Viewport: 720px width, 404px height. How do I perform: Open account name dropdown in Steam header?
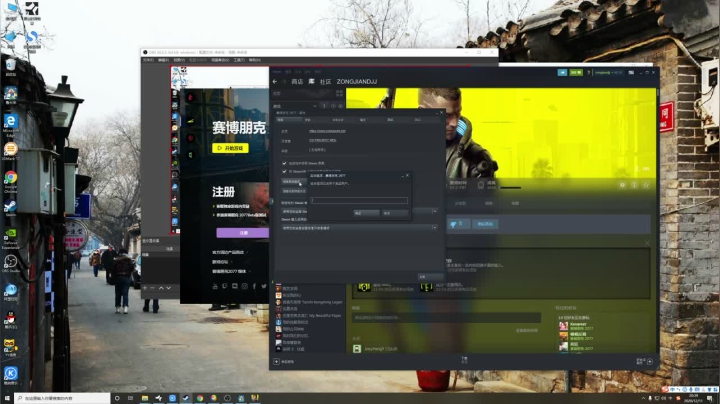[x=609, y=73]
